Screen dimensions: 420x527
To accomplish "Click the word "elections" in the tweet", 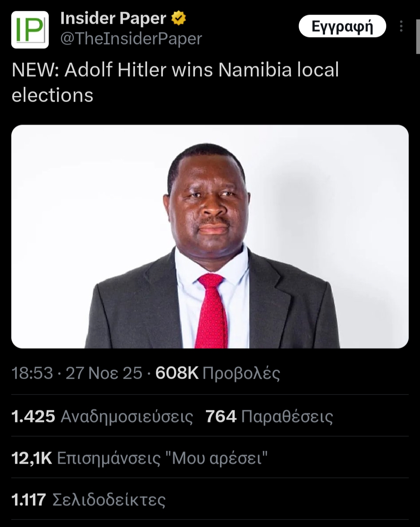I will point(52,95).
